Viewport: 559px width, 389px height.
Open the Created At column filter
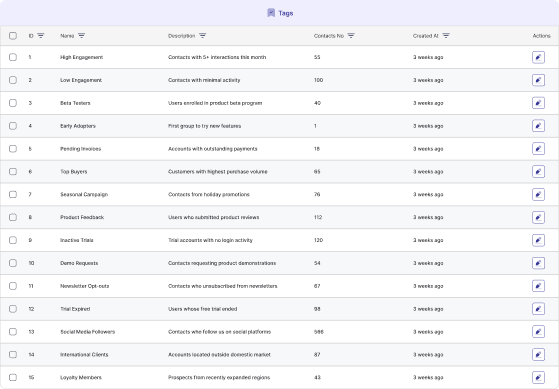446,36
